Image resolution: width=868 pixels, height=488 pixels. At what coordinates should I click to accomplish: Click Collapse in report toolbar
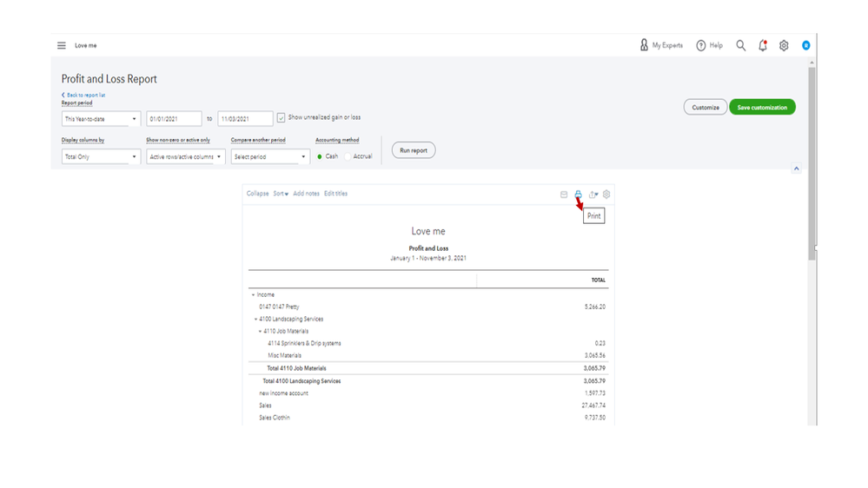pos(257,194)
